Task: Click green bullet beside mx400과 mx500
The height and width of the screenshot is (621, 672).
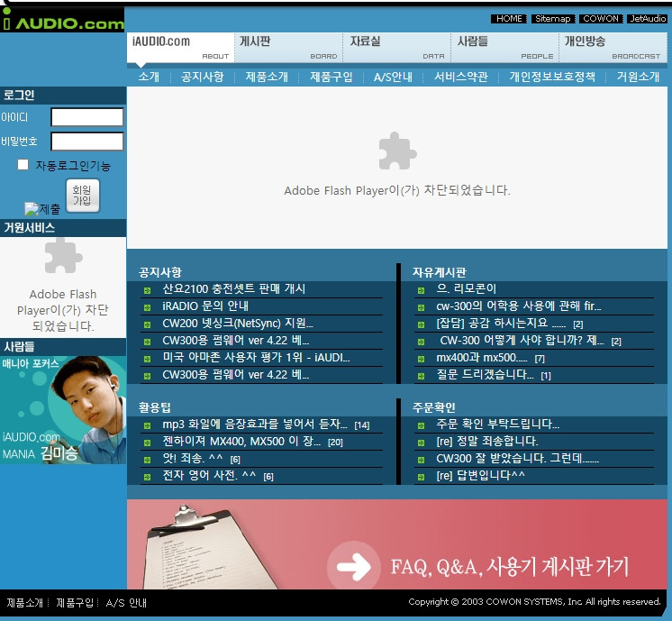Action: point(421,359)
